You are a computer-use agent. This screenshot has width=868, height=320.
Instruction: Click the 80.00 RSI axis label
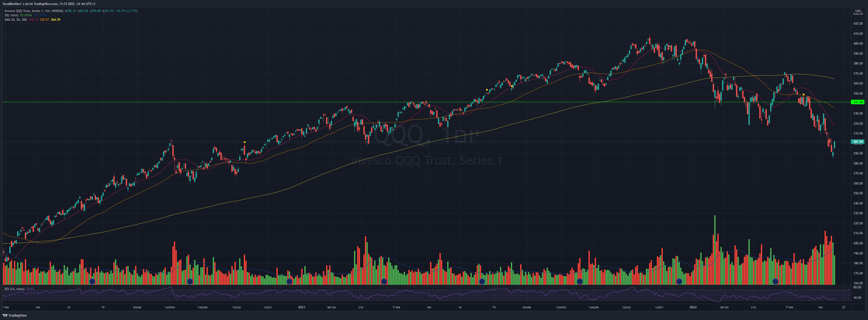click(857, 287)
